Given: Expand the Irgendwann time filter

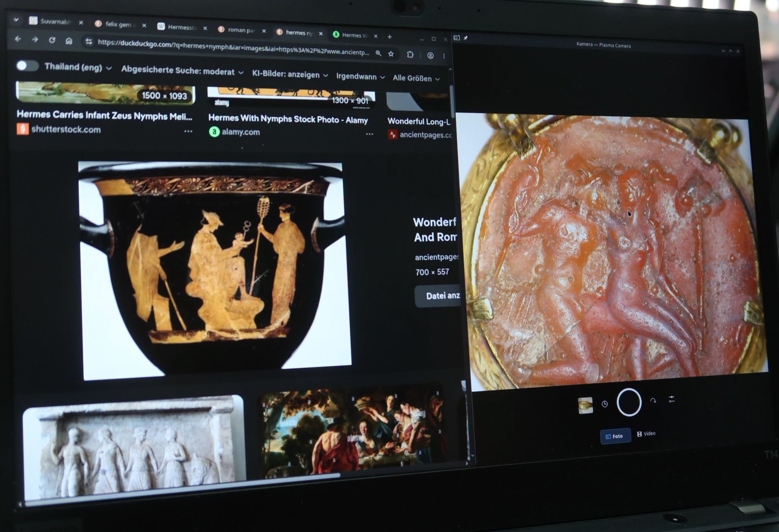Looking at the screenshot, I should (361, 76).
